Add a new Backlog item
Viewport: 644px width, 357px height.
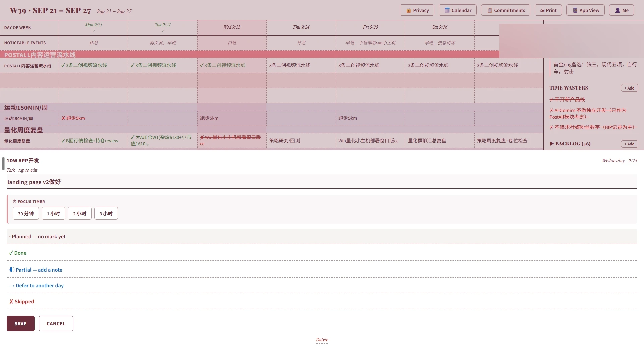coord(629,144)
